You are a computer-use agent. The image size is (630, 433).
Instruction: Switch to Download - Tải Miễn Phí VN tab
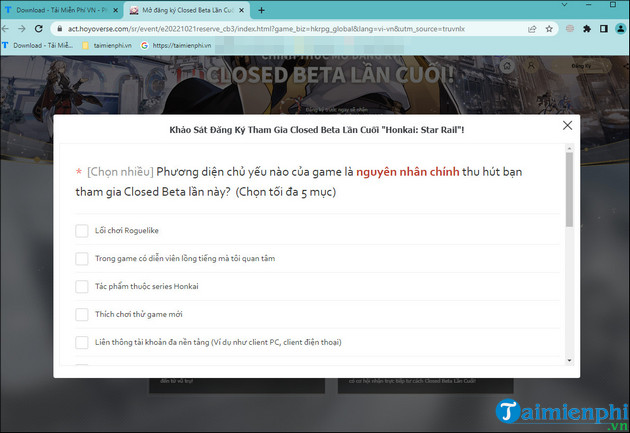(62, 10)
